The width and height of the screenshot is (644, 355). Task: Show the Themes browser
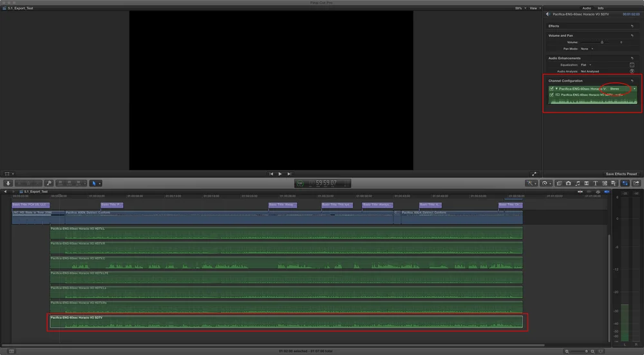(614, 183)
